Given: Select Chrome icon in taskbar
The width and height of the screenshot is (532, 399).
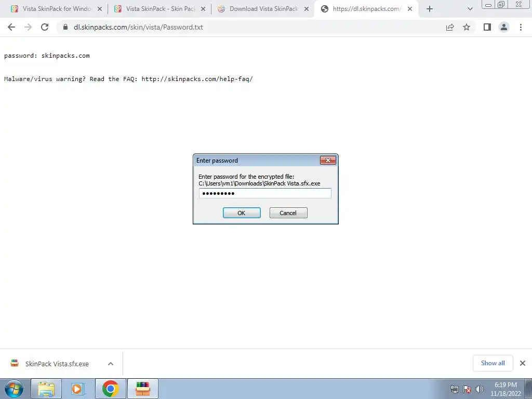Looking at the screenshot, I should click(x=110, y=389).
